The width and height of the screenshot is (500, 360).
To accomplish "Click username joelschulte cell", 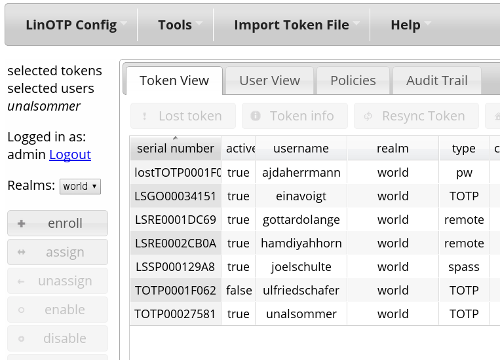I will click(x=301, y=267).
